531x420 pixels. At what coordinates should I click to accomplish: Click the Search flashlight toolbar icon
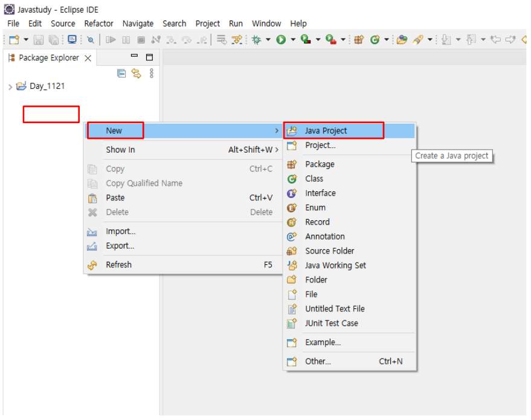[x=418, y=40]
